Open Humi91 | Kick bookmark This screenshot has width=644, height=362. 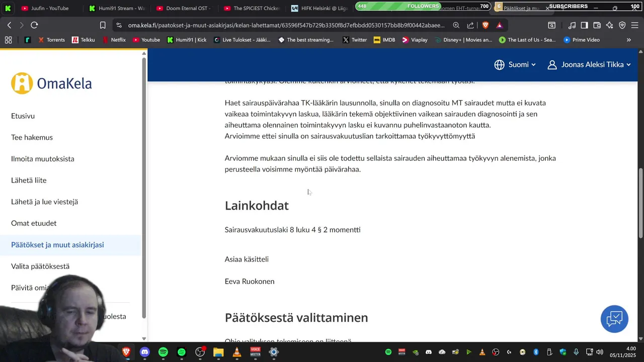(x=187, y=40)
